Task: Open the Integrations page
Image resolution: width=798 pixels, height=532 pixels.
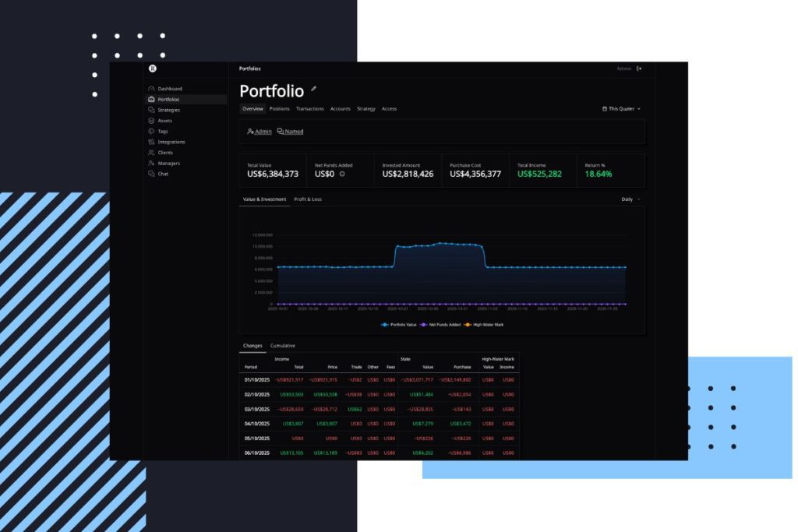Action: click(171, 142)
